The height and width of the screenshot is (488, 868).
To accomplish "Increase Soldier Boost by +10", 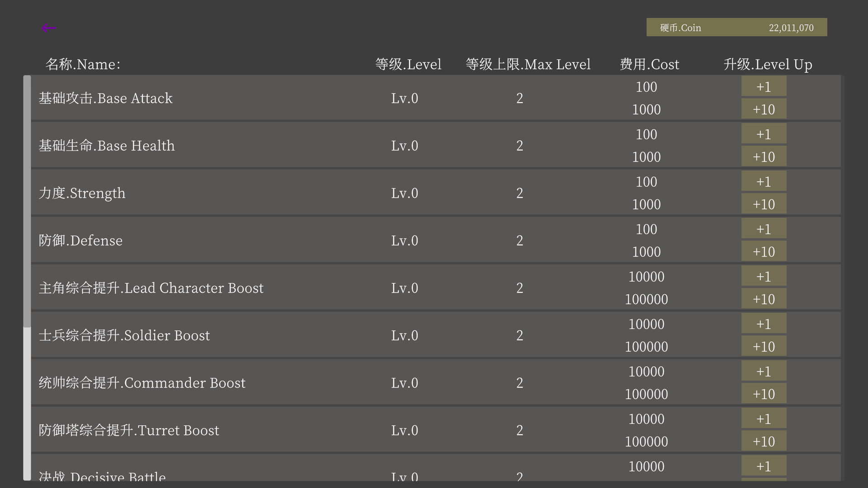I will (764, 347).
